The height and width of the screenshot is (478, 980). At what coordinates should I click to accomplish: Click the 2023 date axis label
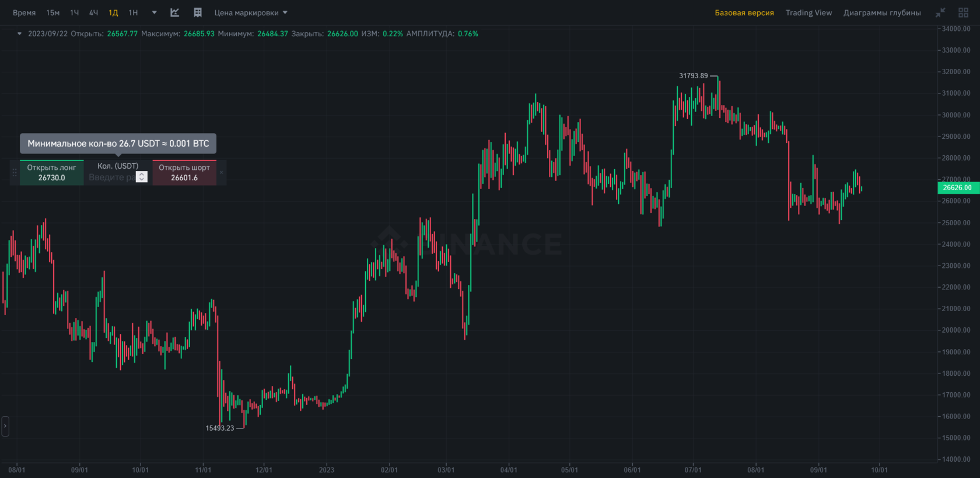(327, 470)
